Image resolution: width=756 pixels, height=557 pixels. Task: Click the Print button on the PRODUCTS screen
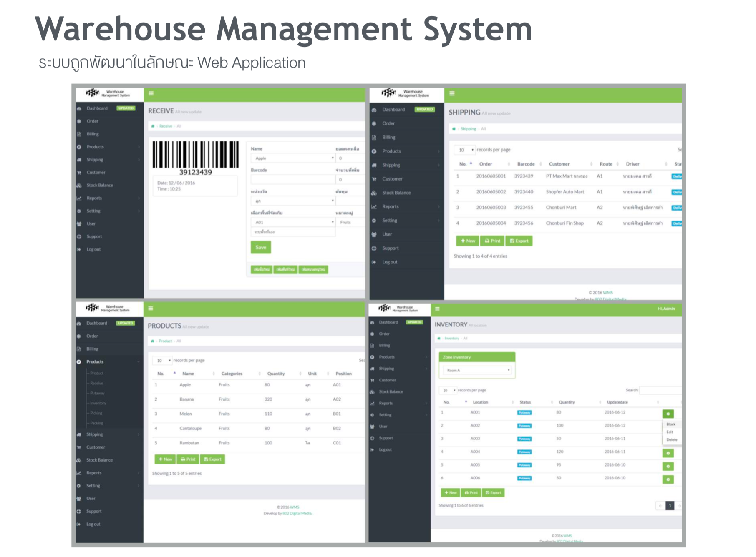click(188, 459)
